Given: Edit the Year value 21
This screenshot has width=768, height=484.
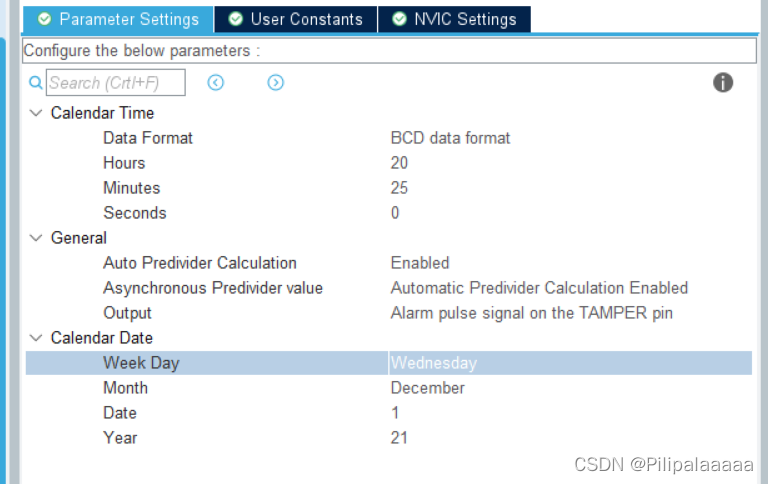Looking at the screenshot, I should click(399, 438).
